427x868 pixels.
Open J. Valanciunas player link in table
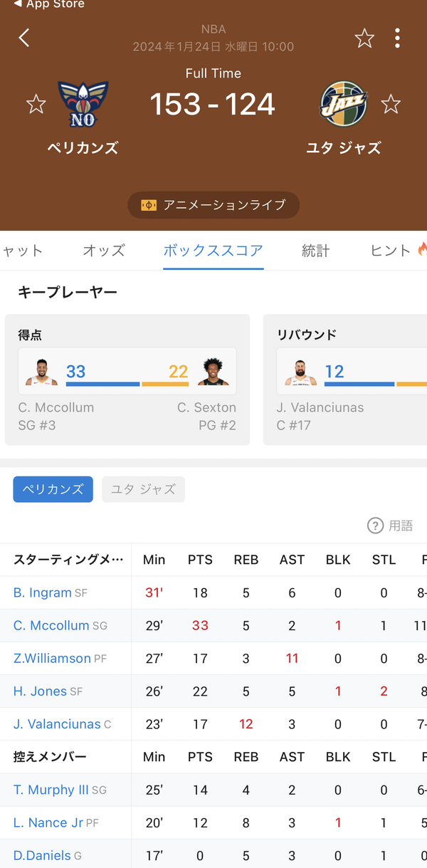pyautogui.click(x=57, y=724)
